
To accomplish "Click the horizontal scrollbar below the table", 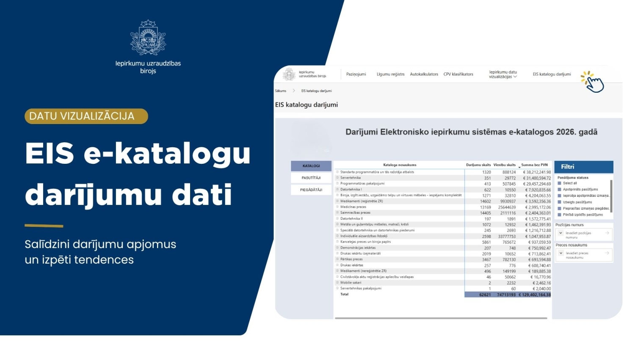I will [x=441, y=318].
